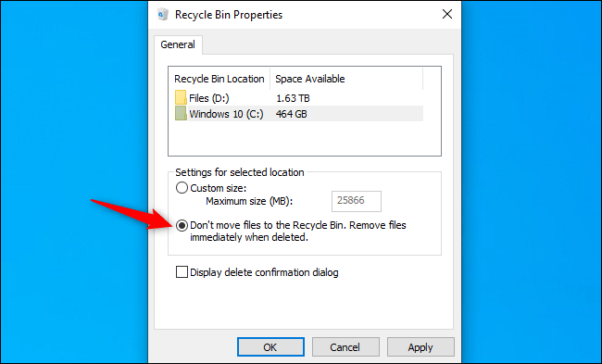
Task: Choose the Custom size radio option
Action: click(182, 188)
